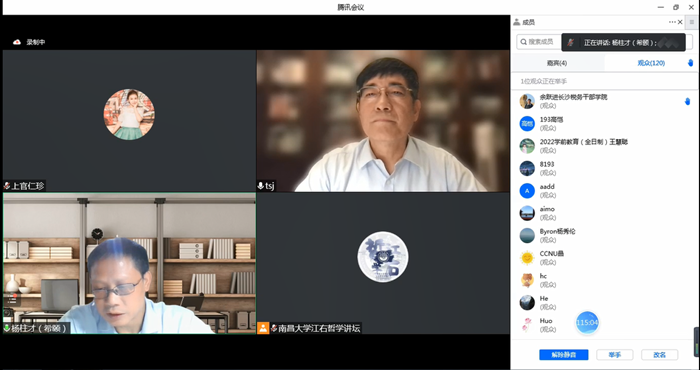Click the blue 115:04 timer bubble

(x=587, y=322)
